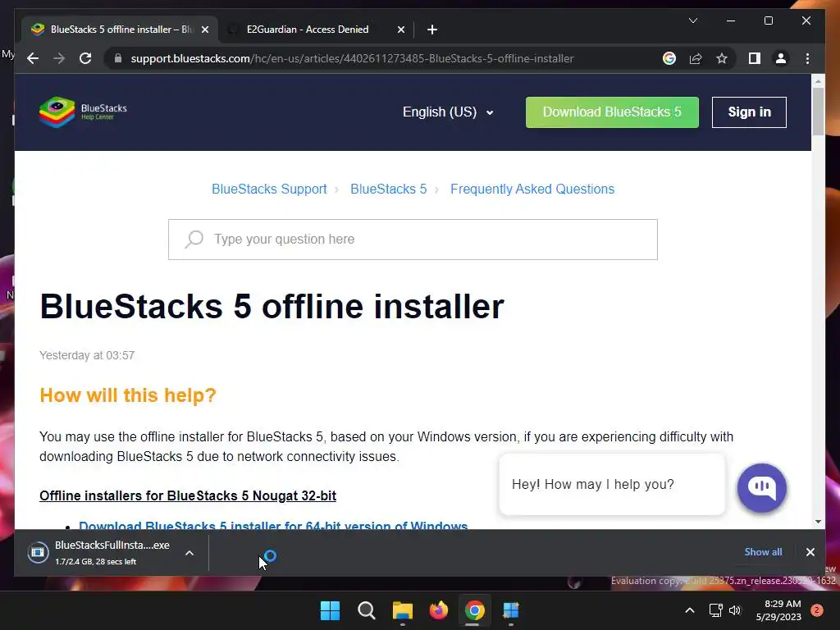Switch to E2Guardian - Access Denied tab
The height and width of the screenshot is (630, 840).
point(316,30)
